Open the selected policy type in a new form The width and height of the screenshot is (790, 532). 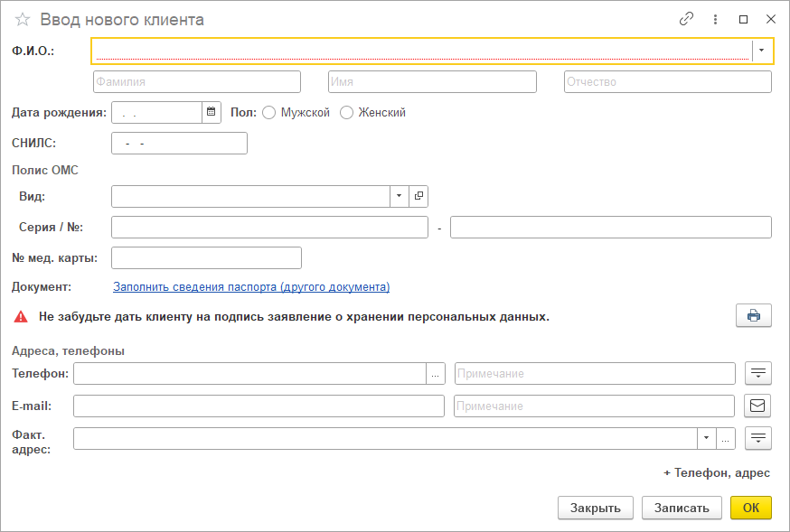click(419, 196)
